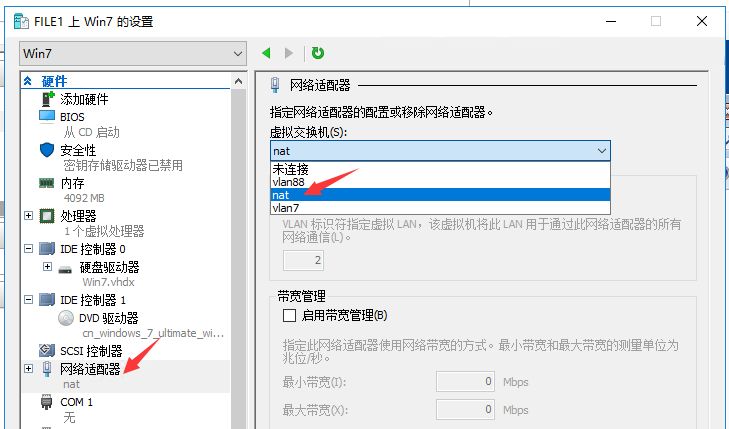Select COM 1 in hardware tree

tap(76, 402)
